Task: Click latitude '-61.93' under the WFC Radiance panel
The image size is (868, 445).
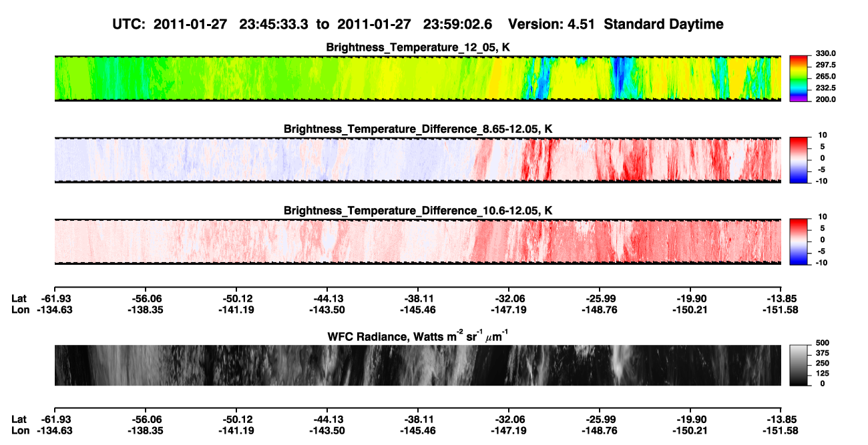Action: (x=55, y=420)
